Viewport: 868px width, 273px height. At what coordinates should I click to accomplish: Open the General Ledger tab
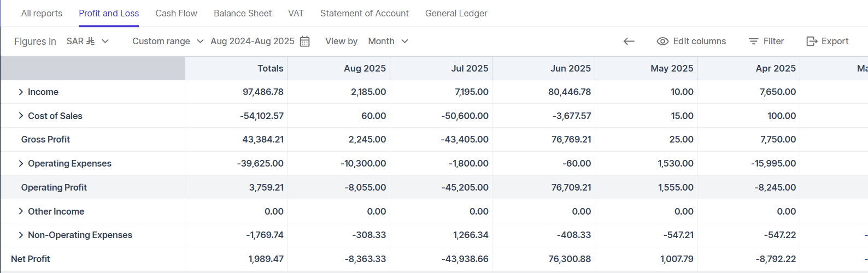click(x=456, y=13)
